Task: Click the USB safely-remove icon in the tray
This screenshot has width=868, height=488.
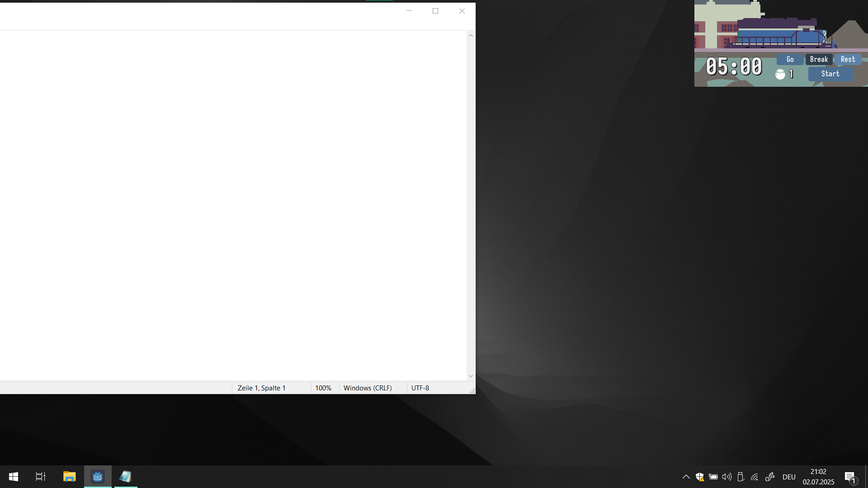Action: [x=741, y=477]
